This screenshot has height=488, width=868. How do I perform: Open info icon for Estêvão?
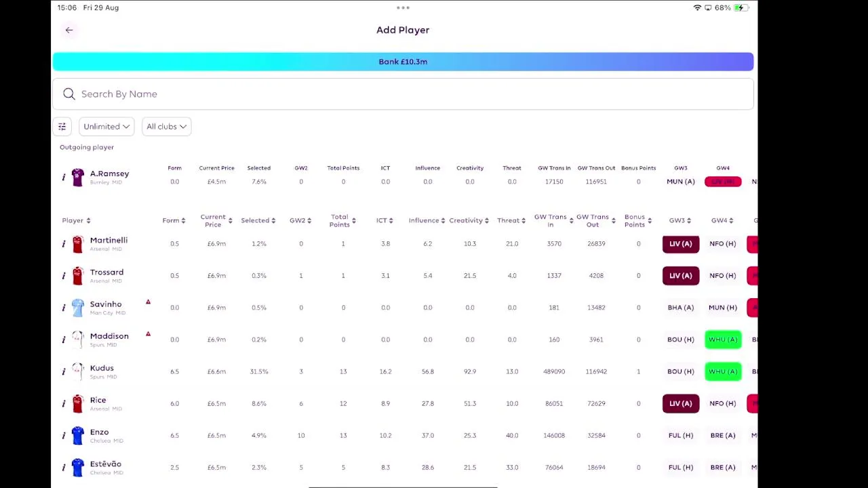[x=64, y=468]
